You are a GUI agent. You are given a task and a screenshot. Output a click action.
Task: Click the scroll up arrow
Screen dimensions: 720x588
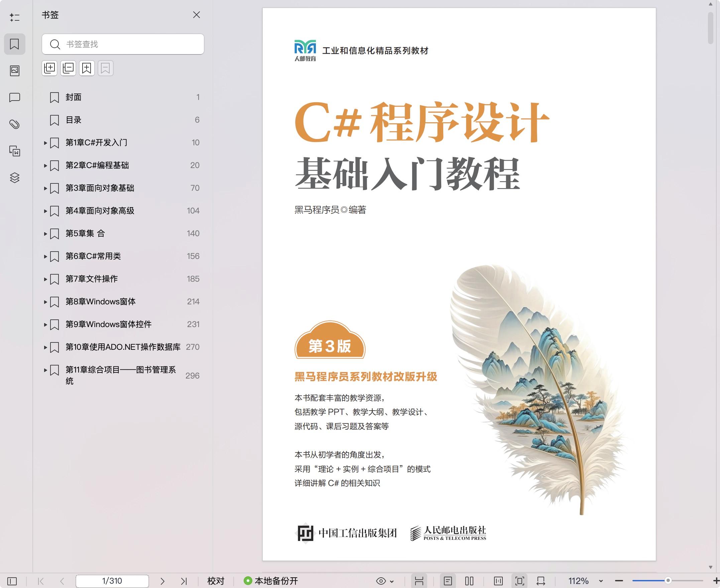click(711, 5)
